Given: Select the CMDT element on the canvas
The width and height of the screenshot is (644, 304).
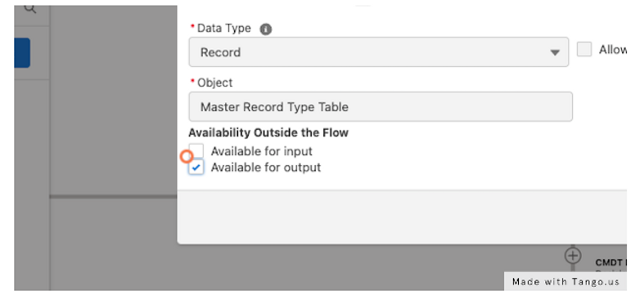Looking at the screenshot, I should click(x=610, y=262).
